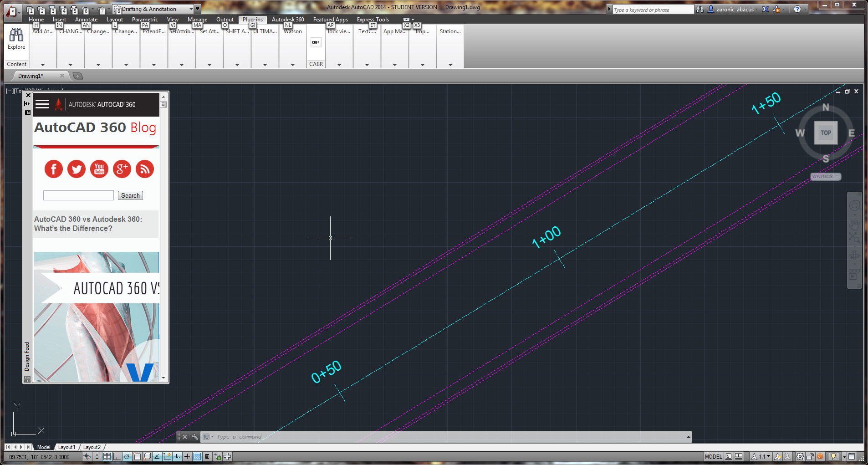Click the title bar search binoculars icon
The width and height of the screenshot is (868, 465).
(x=700, y=9)
